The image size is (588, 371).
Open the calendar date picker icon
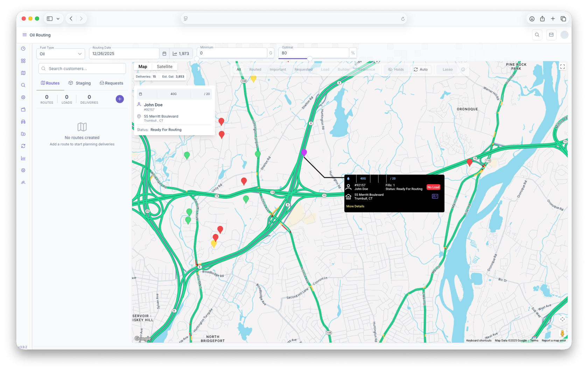click(164, 54)
